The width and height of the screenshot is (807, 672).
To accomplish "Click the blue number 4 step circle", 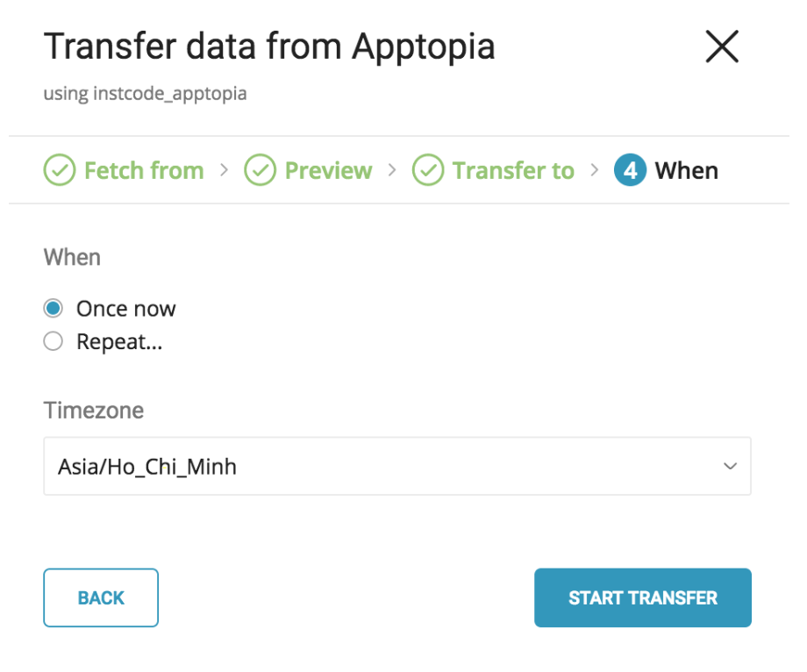I will [629, 170].
